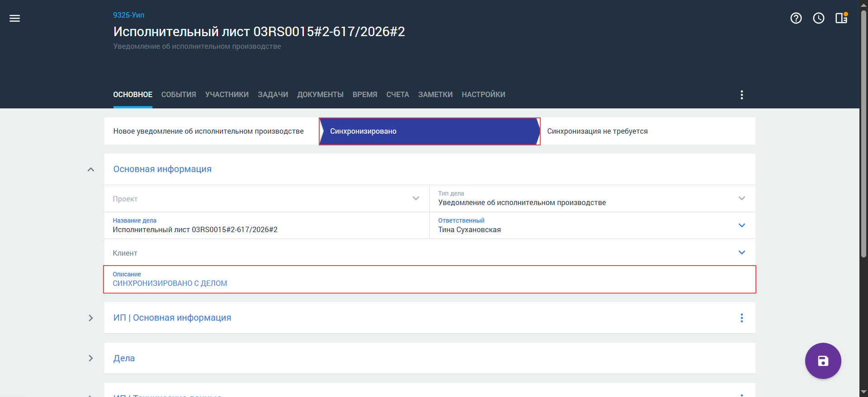Open the Проект dropdown

(267, 199)
